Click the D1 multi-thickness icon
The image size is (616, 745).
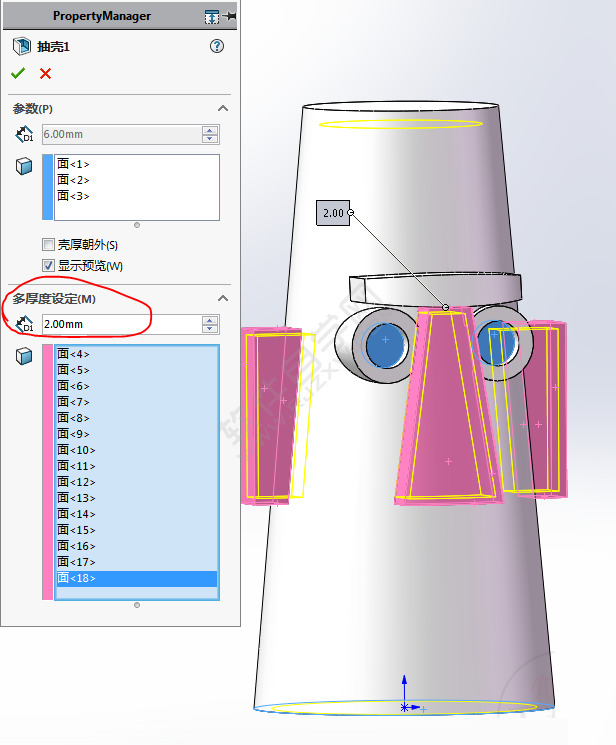[24, 324]
